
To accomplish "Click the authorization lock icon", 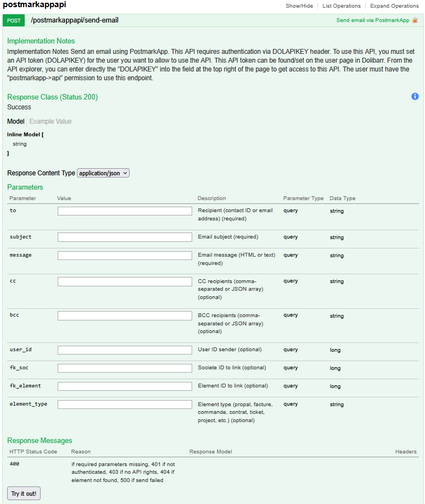I will point(415,20).
